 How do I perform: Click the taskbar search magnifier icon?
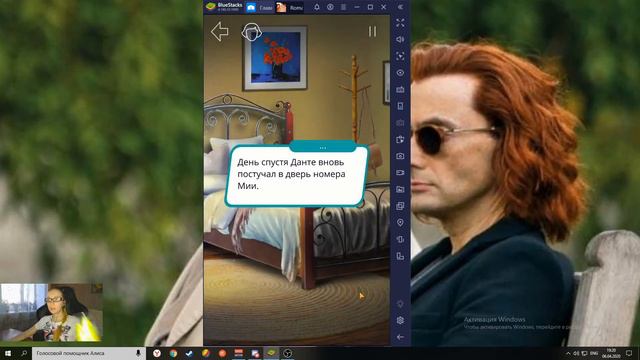24,353
